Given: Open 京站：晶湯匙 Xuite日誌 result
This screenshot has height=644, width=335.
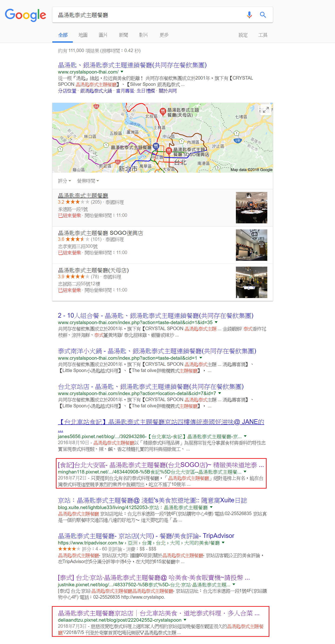Looking at the screenshot, I should pos(153,500).
